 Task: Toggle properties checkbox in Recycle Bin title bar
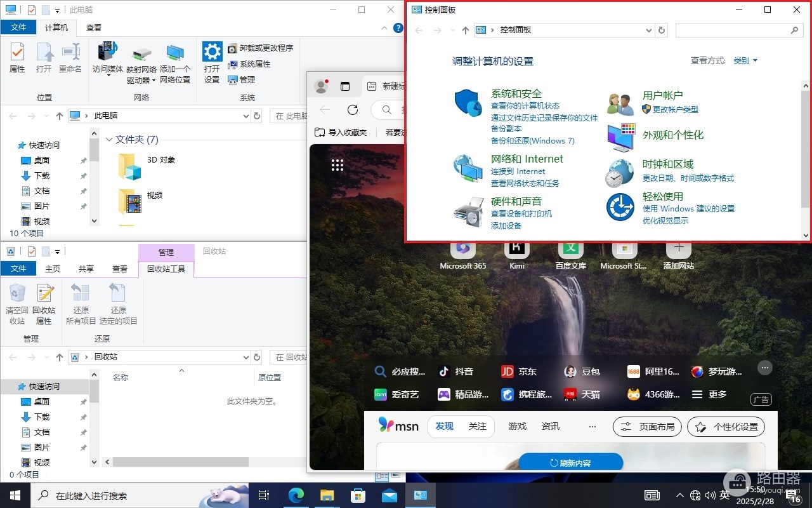[x=32, y=251]
